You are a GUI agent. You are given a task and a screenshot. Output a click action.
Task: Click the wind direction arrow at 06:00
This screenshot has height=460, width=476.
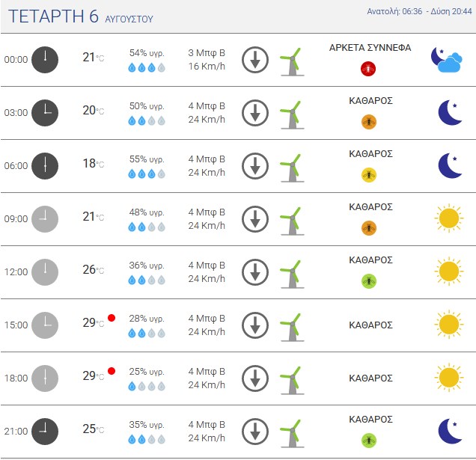coord(255,166)
